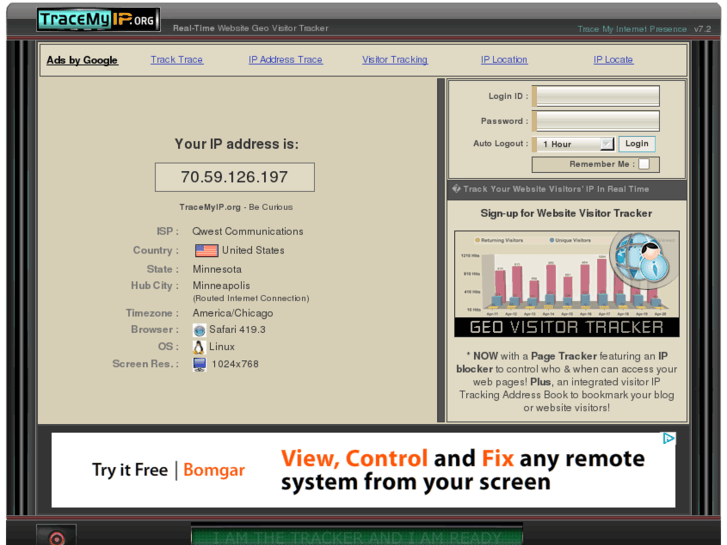Click the green tracker status bar

(x=357, y=534)
